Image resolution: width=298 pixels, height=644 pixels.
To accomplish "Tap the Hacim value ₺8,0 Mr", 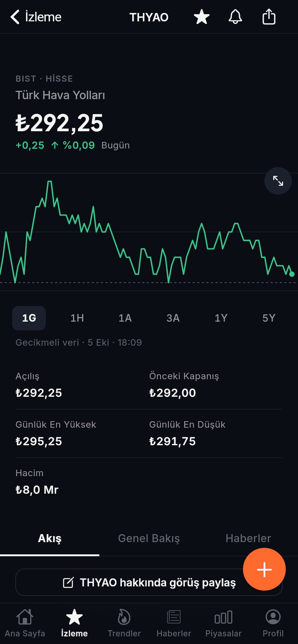I will coord(37,490).
